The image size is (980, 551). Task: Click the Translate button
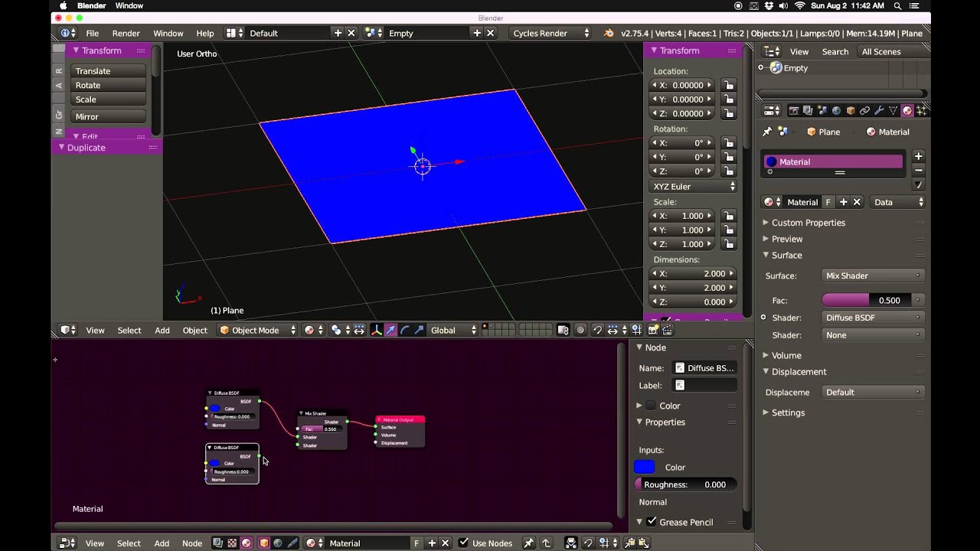pyautogui.click(x=108, y=71)
